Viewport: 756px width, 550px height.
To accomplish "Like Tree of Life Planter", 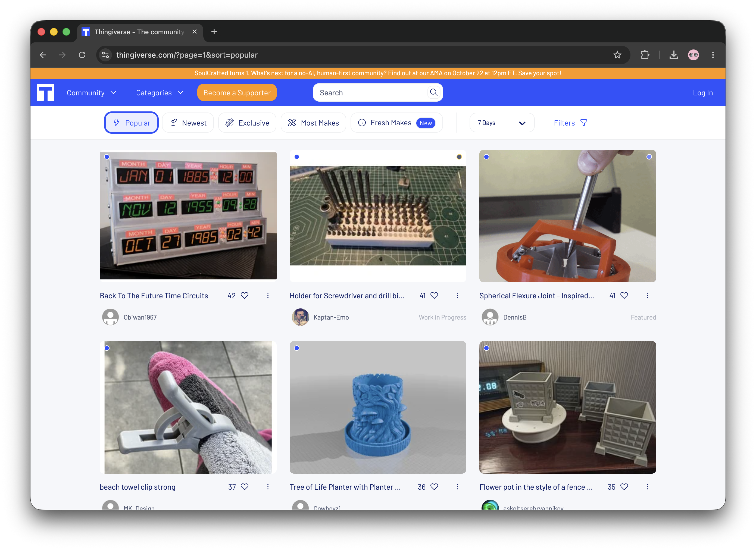I will pyautogui.click(x=434, y=487).
